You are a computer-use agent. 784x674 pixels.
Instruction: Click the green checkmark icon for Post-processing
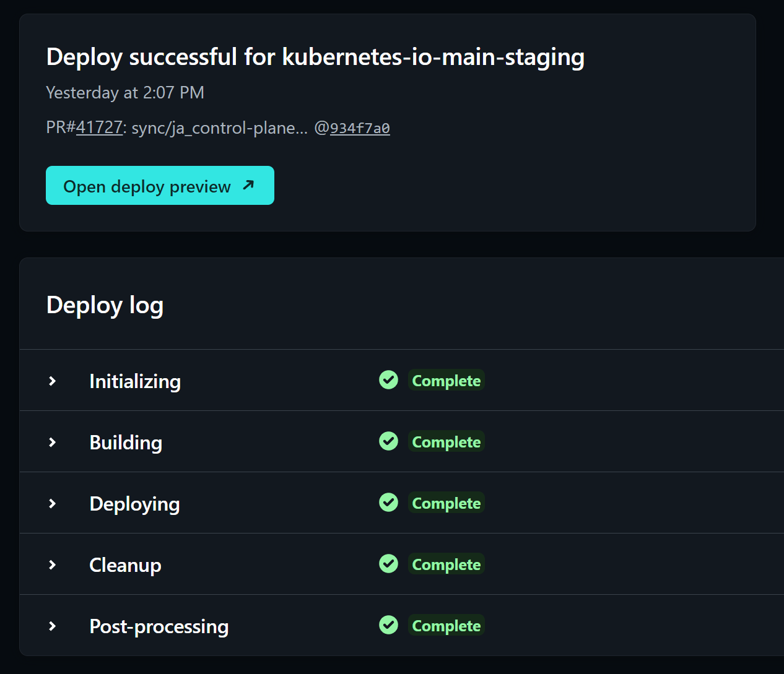pyautogui.click(x=388, y=625)
